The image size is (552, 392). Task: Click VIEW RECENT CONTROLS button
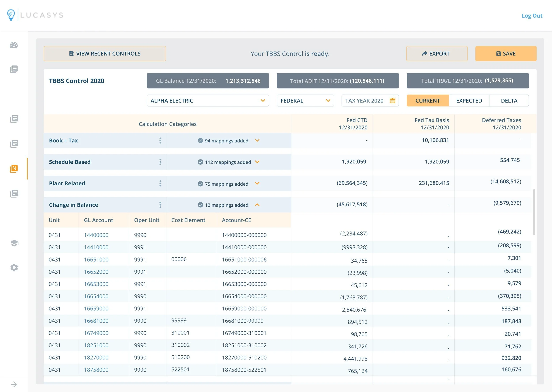(105, 54)
